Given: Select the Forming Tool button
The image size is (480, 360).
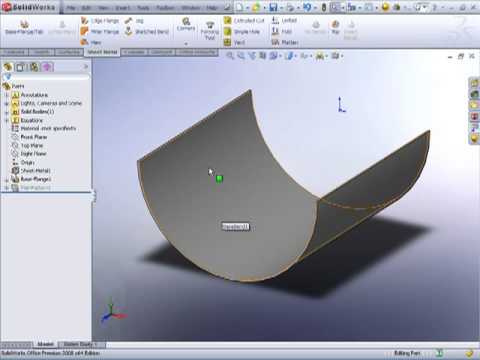Looking at the screenshot, I should point(209,30).
